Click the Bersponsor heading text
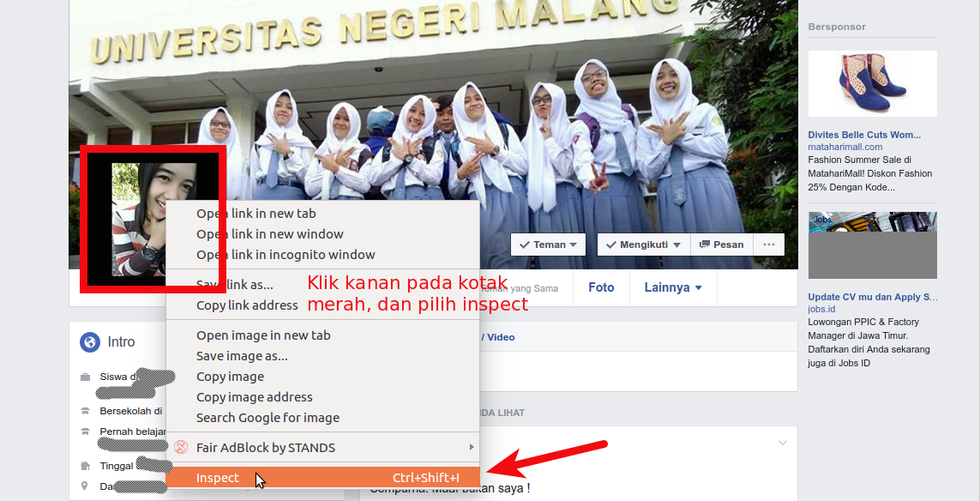Viewport: 980px width, 501px height. tap(837, 27)
